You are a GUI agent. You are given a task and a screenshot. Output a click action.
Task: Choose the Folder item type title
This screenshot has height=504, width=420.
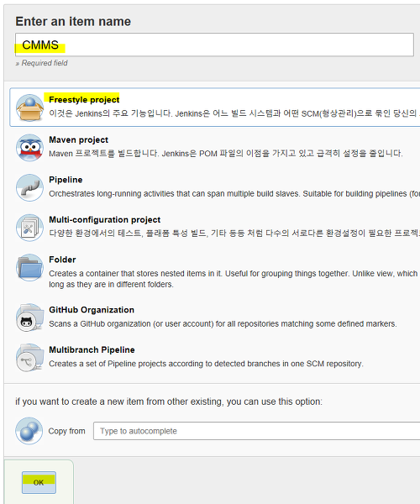click(x=62, y=260)
